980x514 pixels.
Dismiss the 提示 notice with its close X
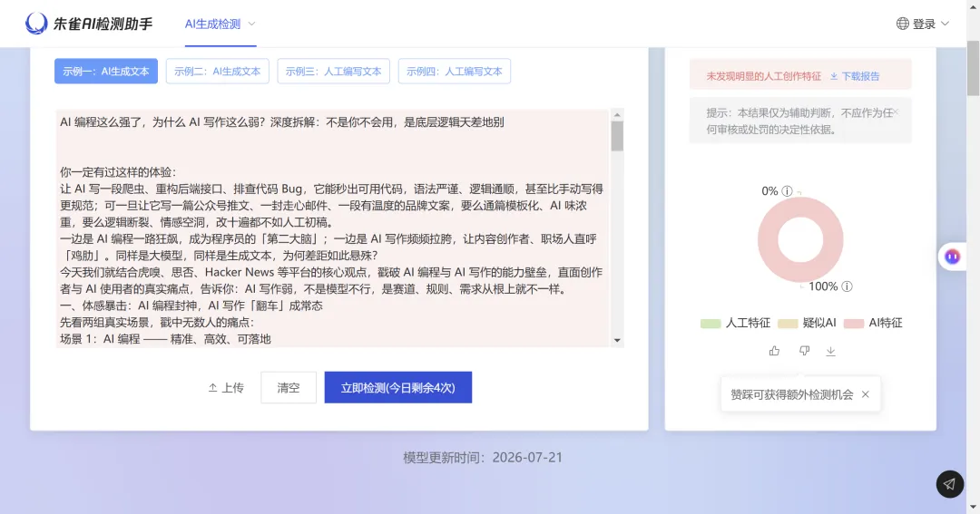coord(896,112)
